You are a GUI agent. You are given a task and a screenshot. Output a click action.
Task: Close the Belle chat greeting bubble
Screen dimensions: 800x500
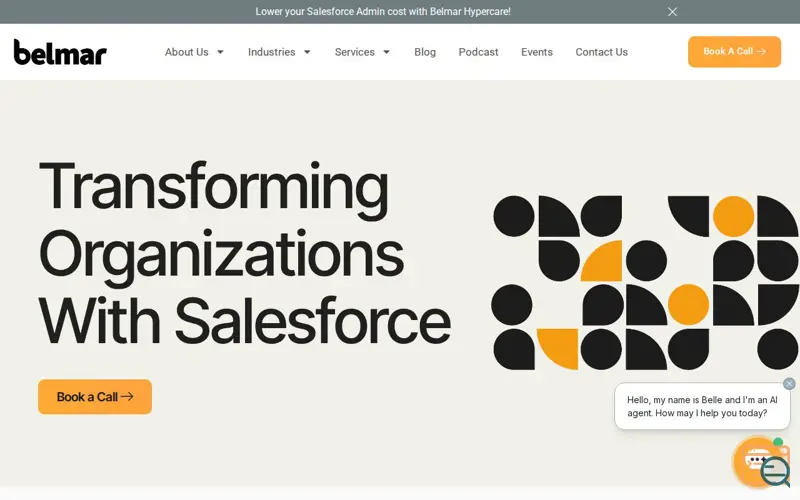[789, 384]
